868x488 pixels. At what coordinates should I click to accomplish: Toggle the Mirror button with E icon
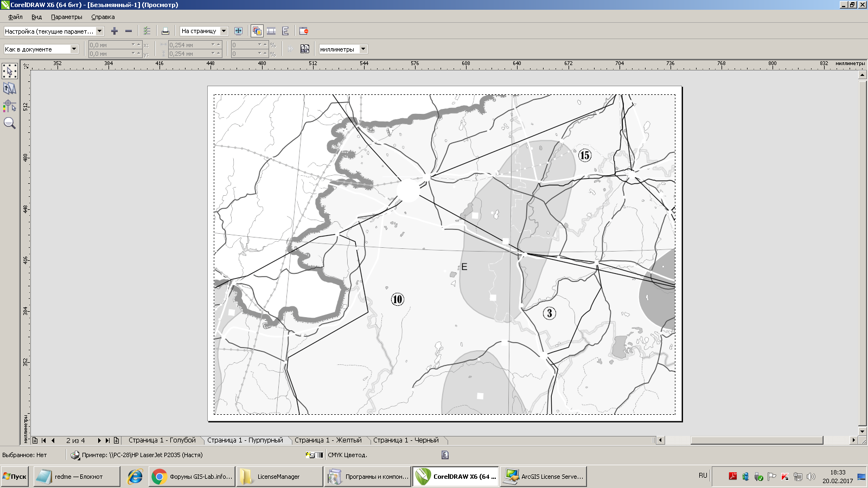285,31
